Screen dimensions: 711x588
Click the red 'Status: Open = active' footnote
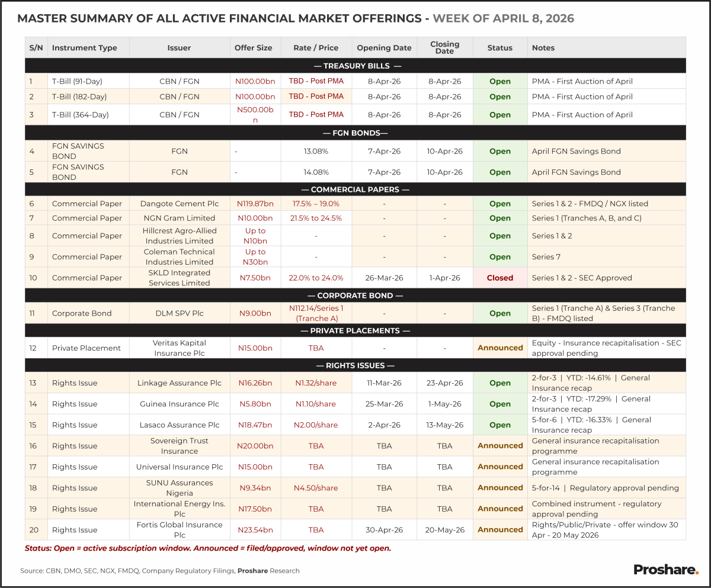[x=208, y=548]
